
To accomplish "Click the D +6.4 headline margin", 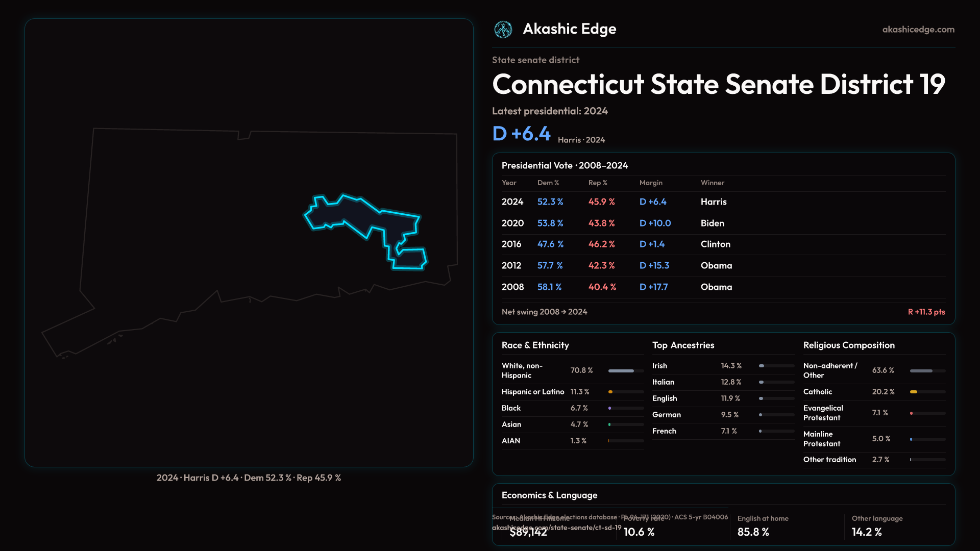I will [x=521, y=134].
